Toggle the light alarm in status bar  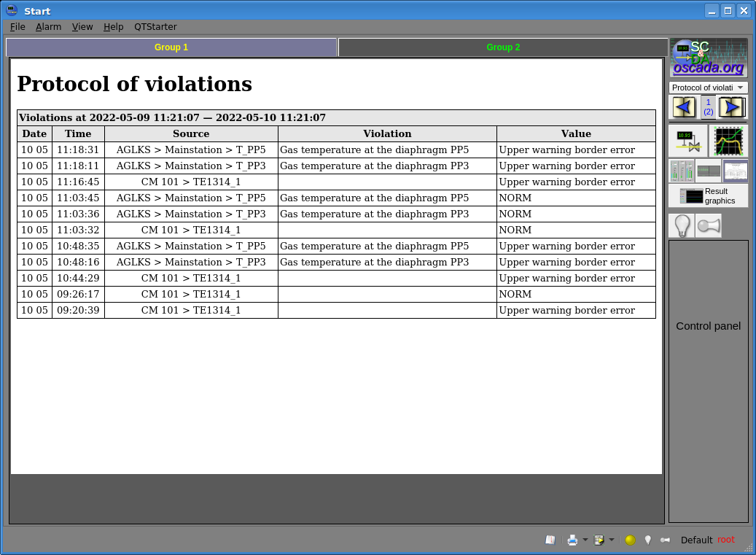click(x=647, y=540)
